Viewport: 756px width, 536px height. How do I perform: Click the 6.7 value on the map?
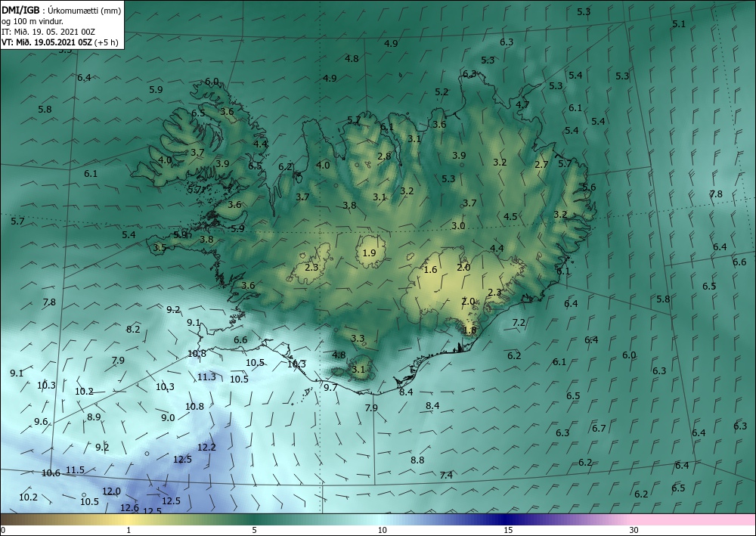coord(599,428)
